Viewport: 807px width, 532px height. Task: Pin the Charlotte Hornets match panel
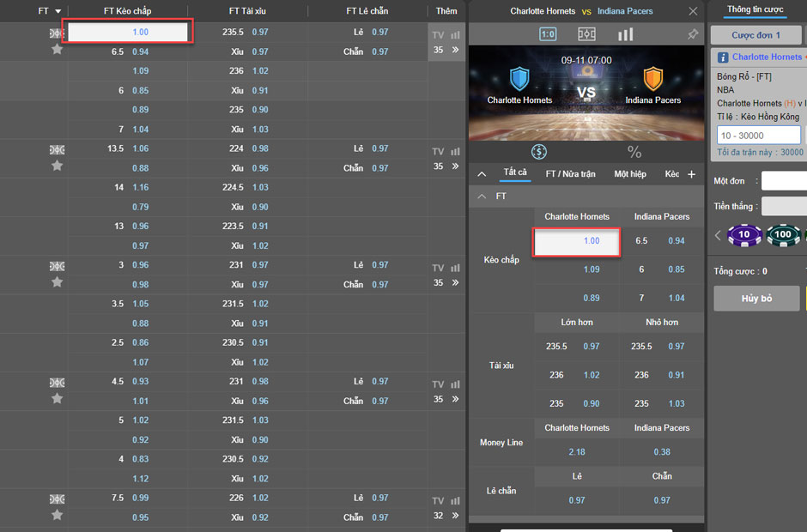(x=693, y=34)
